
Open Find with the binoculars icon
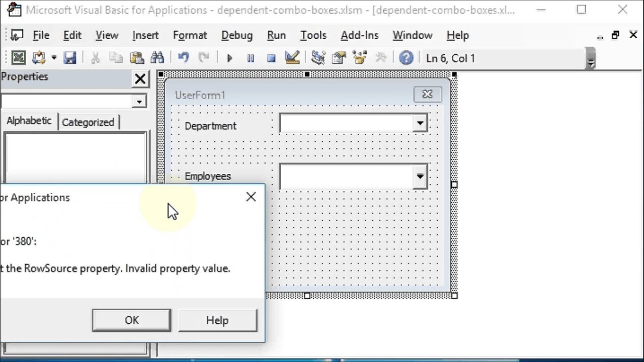tap(157, 58)
